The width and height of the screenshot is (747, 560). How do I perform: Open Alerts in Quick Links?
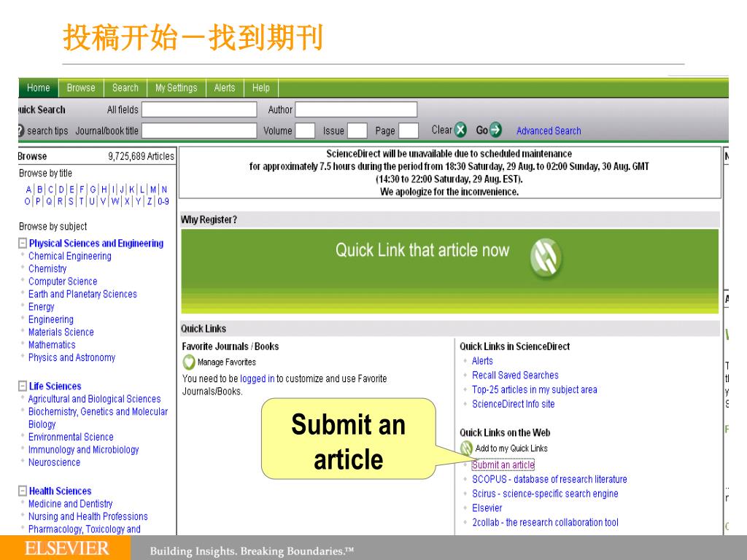pyautogui.click(x=483, y=361)
